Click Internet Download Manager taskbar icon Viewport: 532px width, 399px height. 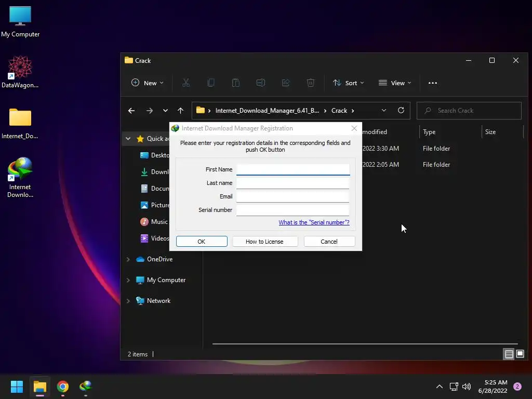click(x=86, y=387)
